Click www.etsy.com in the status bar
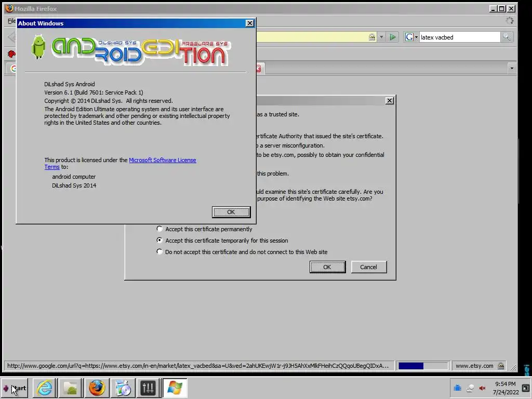 point(474,366)
